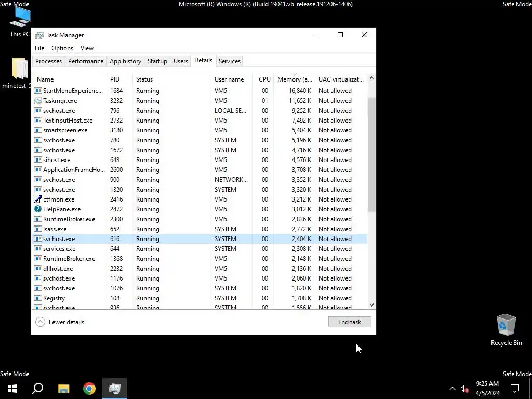Viewport: 532px width, 399px height.
Task: Click the StartMenuExperienc... process icon
Action: tap(37, 91)
